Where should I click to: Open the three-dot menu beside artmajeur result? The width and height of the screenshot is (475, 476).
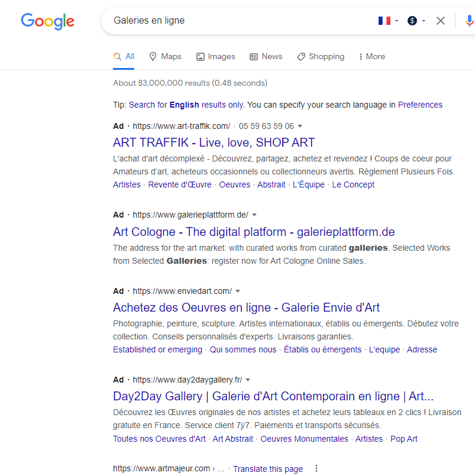[x=316, y=468]
